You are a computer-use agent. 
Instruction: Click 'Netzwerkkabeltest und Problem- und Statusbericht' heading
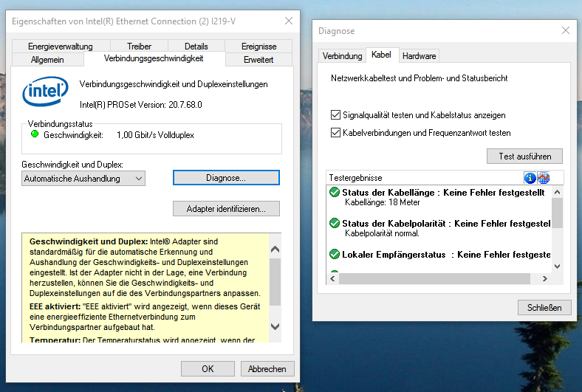(420, 78)
